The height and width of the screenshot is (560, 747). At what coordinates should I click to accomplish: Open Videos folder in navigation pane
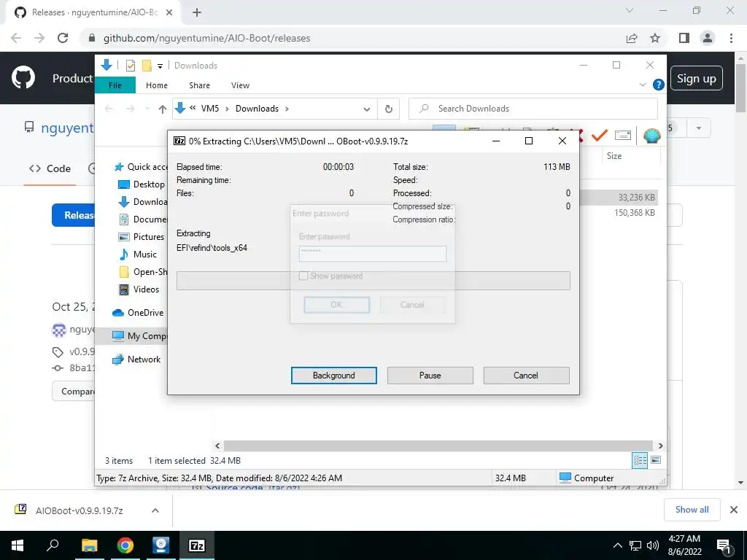(139, 289)
